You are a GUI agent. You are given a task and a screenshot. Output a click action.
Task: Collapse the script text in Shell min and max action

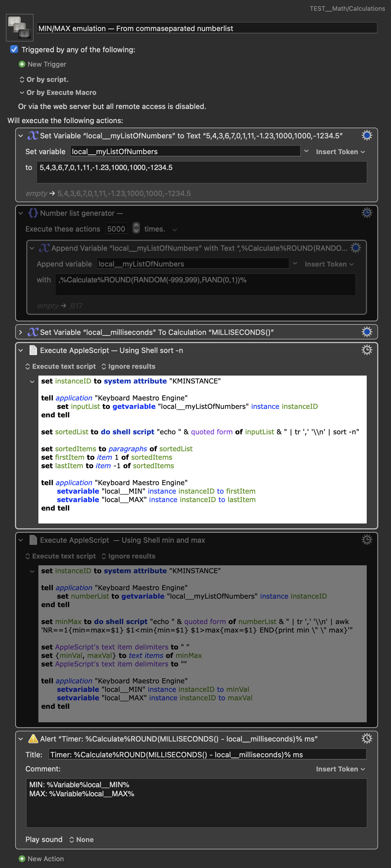[x=32, y=571]
